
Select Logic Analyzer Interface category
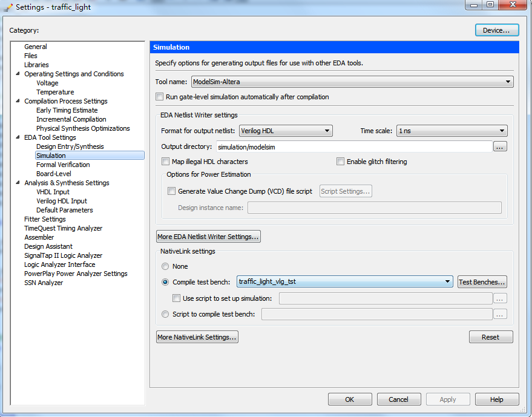(60, 264)
